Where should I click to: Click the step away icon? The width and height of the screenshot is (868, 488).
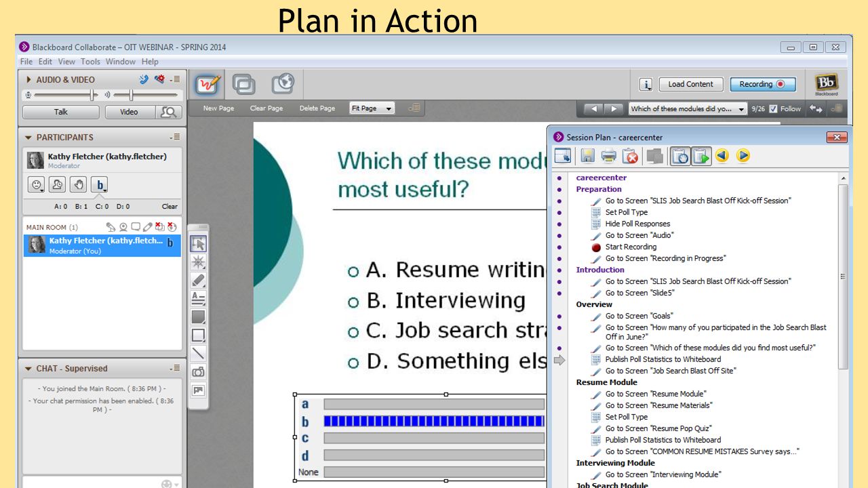click(x=58, y=184)
